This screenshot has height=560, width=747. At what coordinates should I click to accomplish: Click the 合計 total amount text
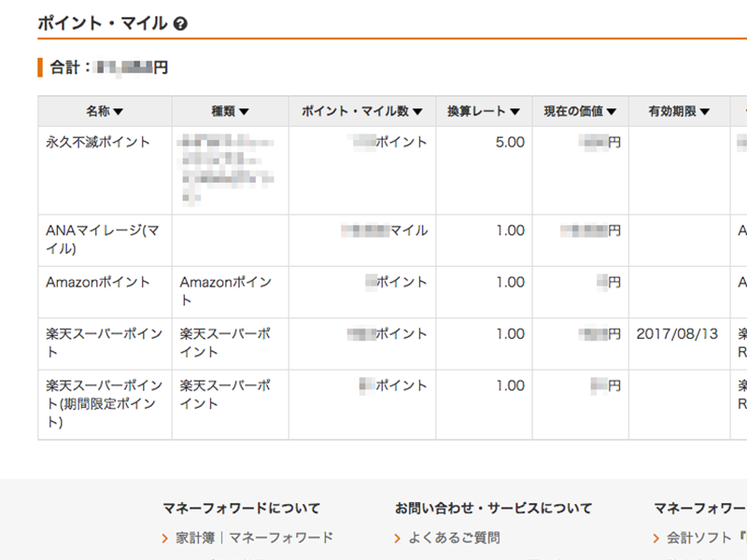(x=109, y=67)
